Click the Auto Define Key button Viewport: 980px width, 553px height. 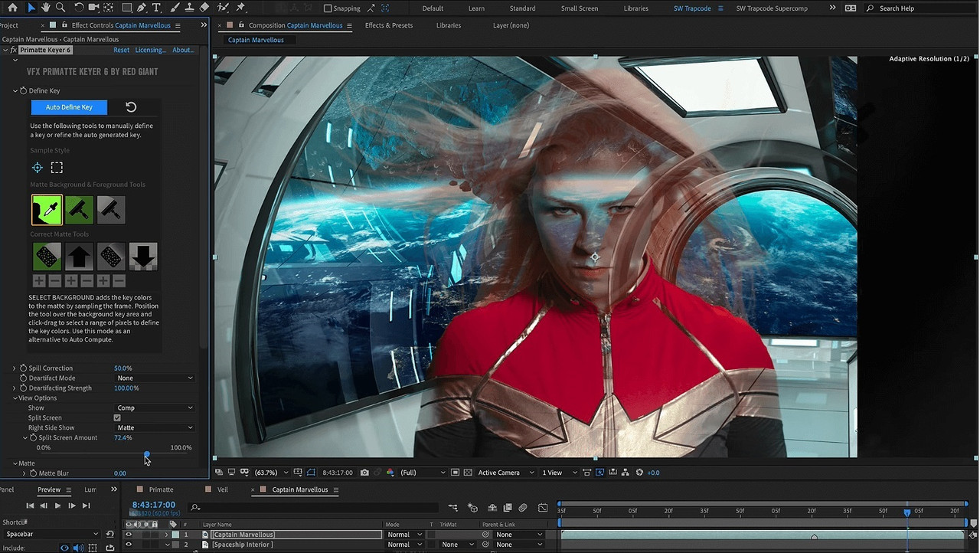tap(69, 107)
